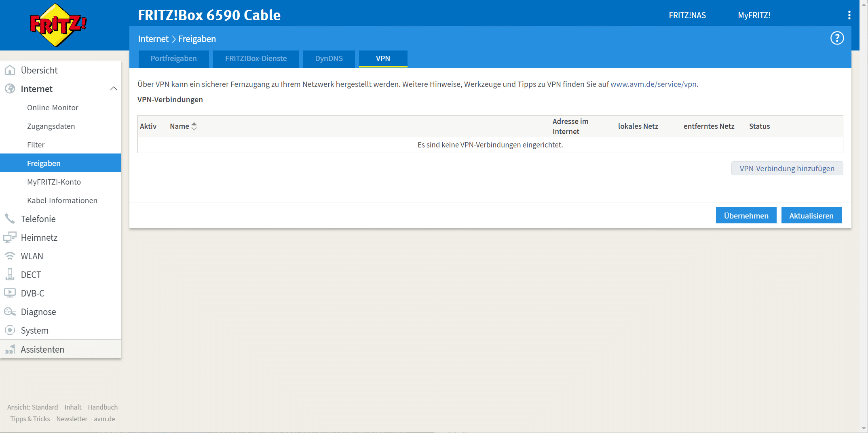The width and height of the screenshot is (868, 433).
Task: Switch to the DynDNS tab
Action: coord(329,59)
